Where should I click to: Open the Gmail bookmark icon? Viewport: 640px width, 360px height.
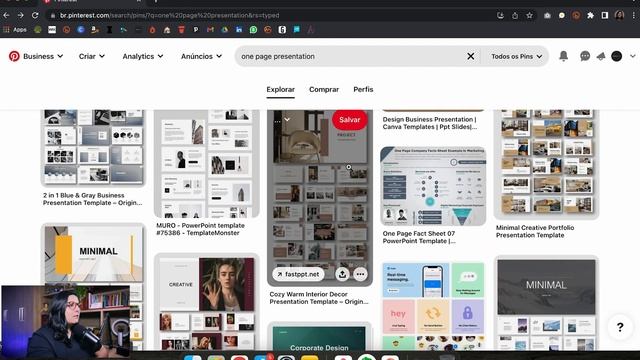tap(210, 30)
